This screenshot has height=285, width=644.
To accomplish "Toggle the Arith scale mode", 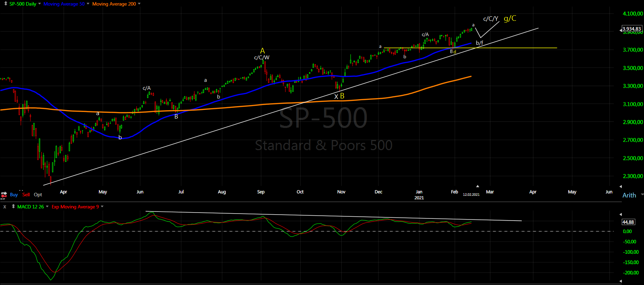I will click(x=629, y=195).
